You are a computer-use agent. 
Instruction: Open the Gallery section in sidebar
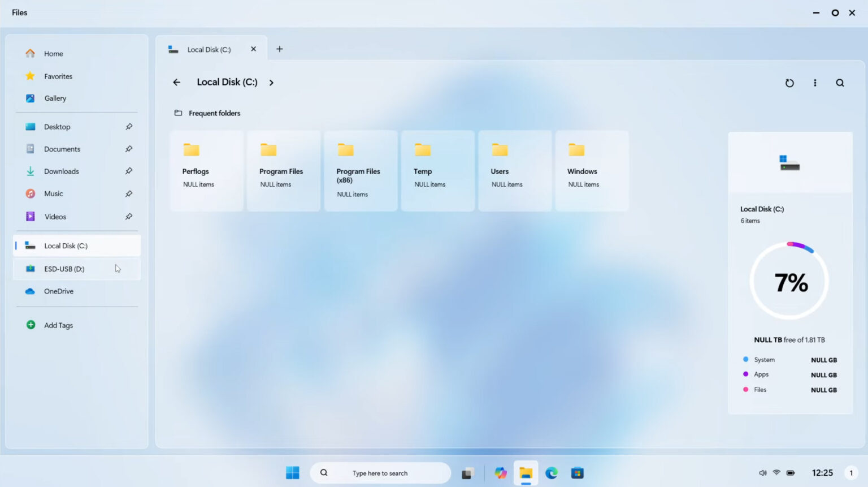pyautogui.click(x=55, y=98)
